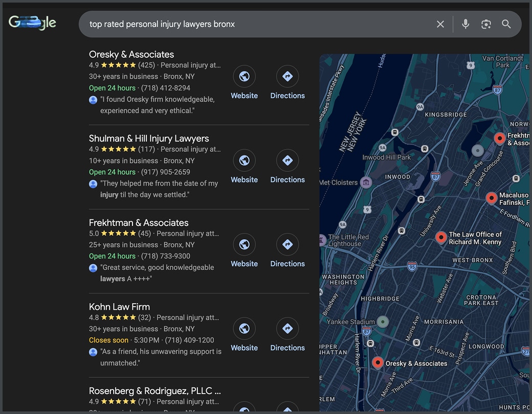
Task: Open the Frekhtman & Associates review quote
Action: tap(158, 267)
